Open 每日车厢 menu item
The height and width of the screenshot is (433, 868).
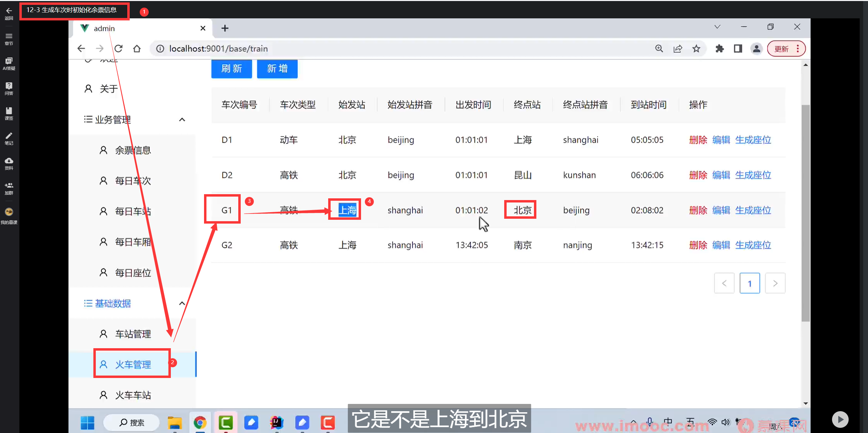(x=133, y=242)
